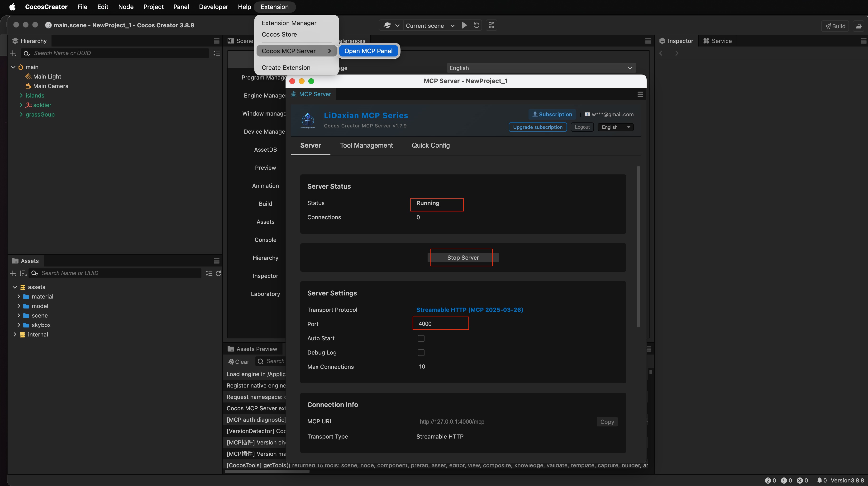Screen dimensions: 868x486
Task: Expand the internal asset database
Action: tap(14, 335)
